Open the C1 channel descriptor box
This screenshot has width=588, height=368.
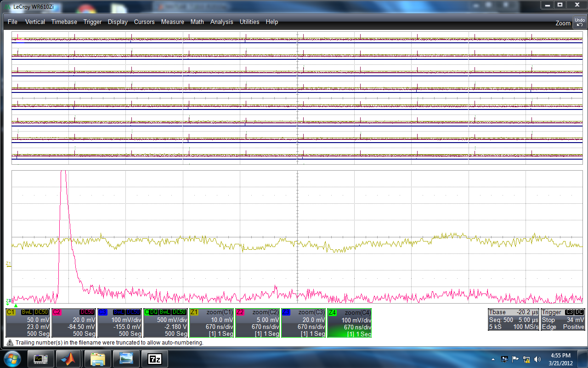(x=28, y=323)
